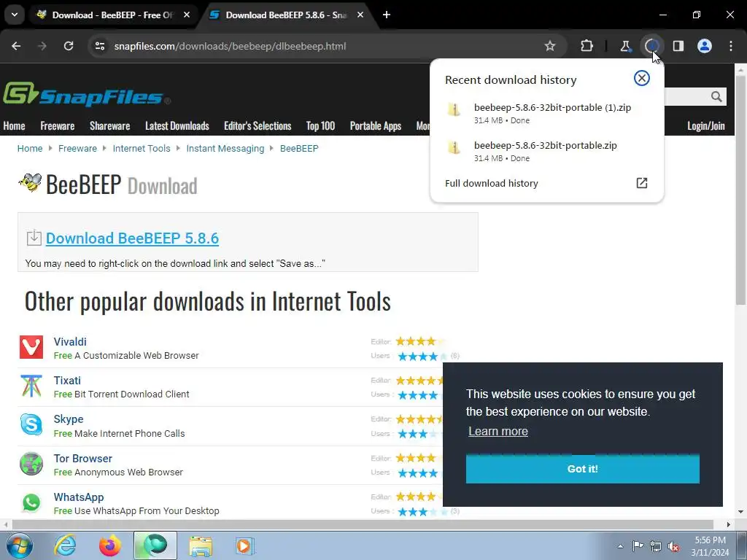The image size is (747, 560).
Task: Open the Windows Start button
Action: (20, 545)
